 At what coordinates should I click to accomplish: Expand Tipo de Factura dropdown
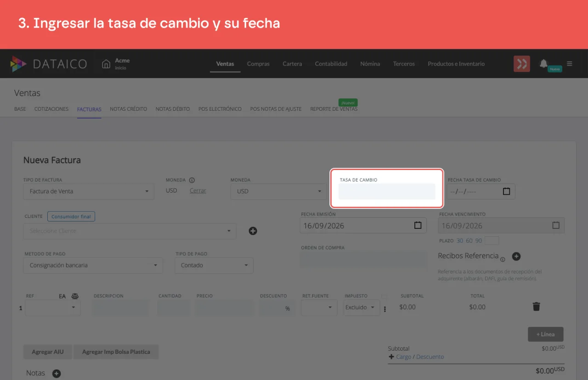[89, 191]
